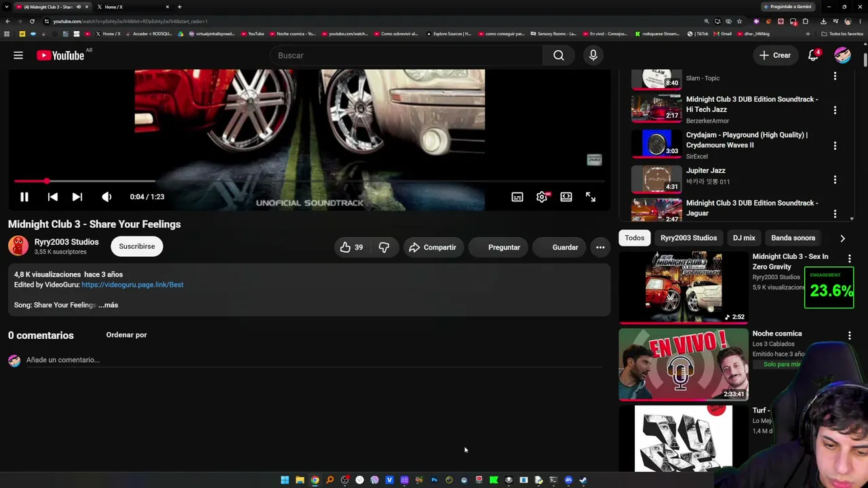
Task: Click Pregúntale a Gemini button
Action: coord(787,7)
